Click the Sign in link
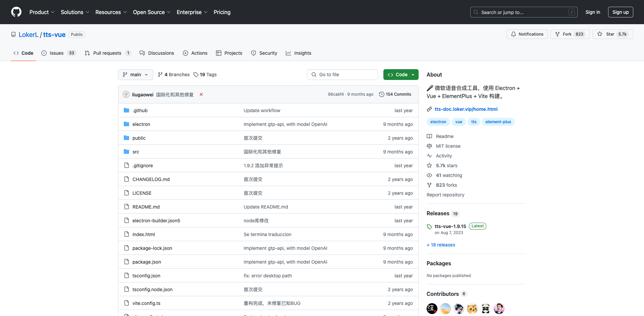Viewport: 644px width, 316px height. click(593, 12)
